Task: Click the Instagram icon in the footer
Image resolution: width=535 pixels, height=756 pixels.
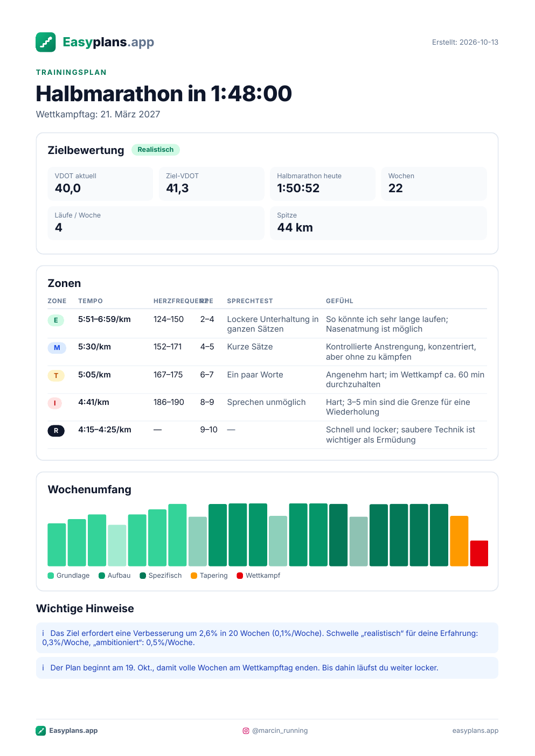Action: tap(246, 731)
